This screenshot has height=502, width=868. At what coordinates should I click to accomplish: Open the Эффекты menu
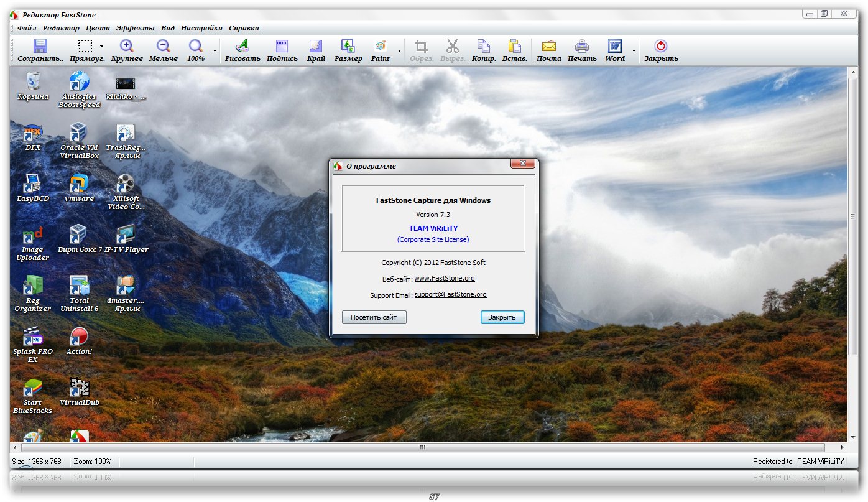click(135, 28)
